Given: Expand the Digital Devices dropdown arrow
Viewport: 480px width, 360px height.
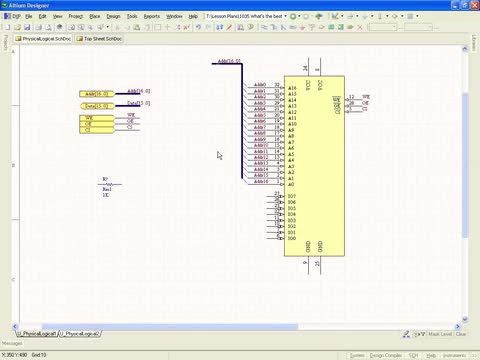Looking at the screenshot, I should pos(387,16).
